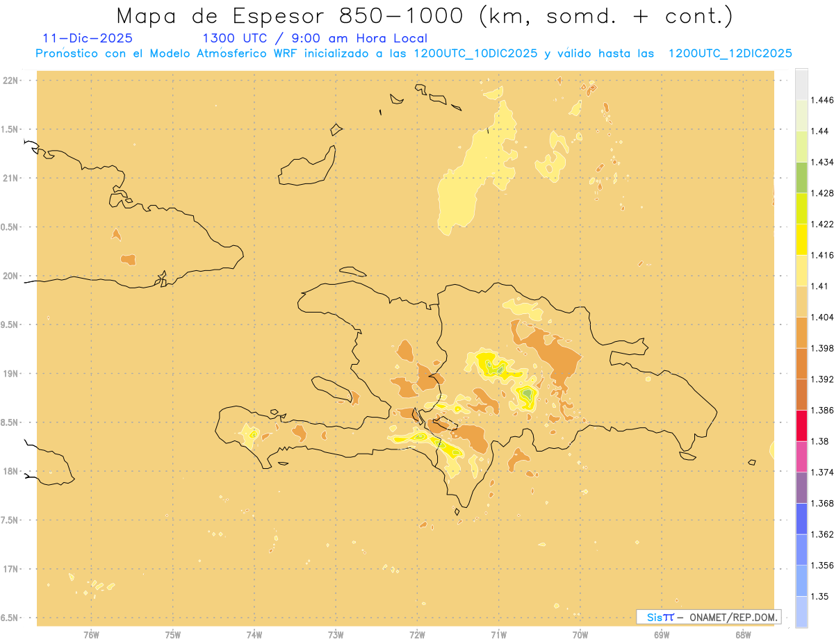The width and height of the screenshot is (834, 644).
Task: Click the 1200UTC_12DIC2025 valid-until timestamp
Action: [x=730, y=53]
